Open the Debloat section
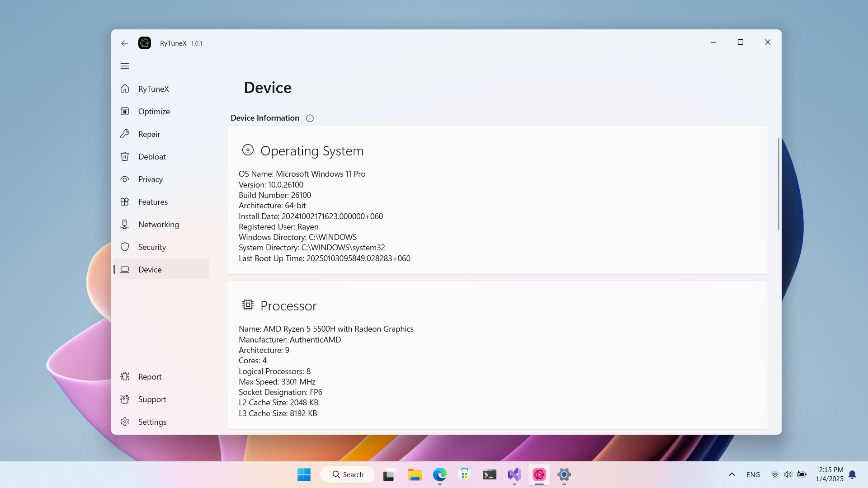This screenshot has width=868, height=488. coord(161,156)
